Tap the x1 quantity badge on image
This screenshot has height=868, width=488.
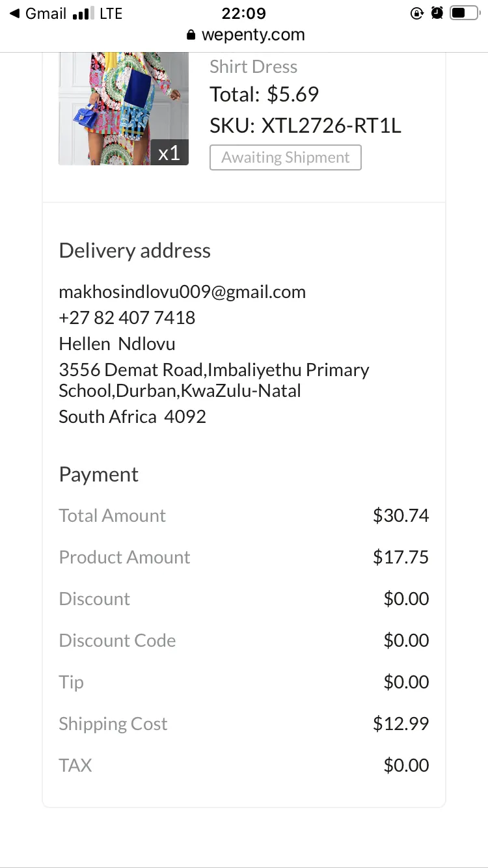coord(169,153)
